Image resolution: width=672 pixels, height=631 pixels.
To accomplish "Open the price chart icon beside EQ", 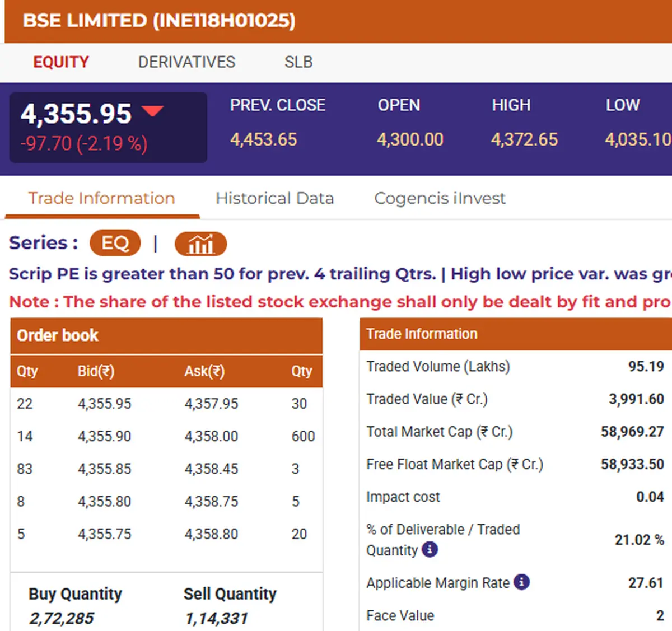I will [x=200, y=244].
